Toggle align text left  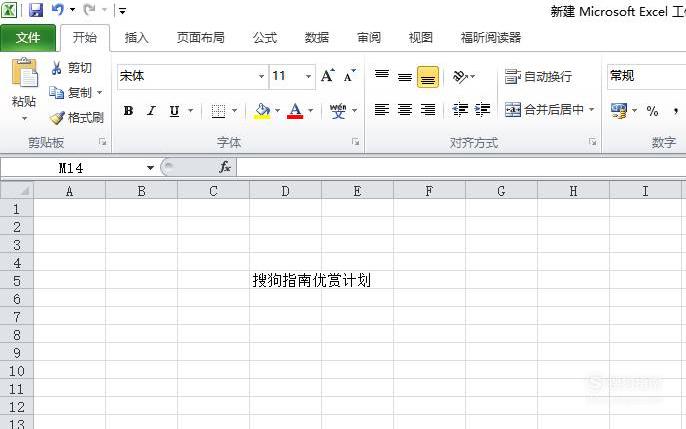382,109
